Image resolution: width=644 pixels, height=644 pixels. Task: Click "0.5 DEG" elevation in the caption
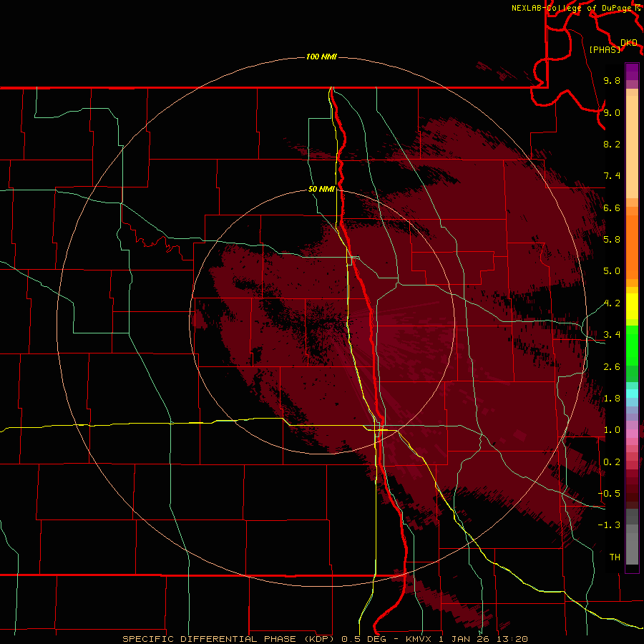coord(365,639)
